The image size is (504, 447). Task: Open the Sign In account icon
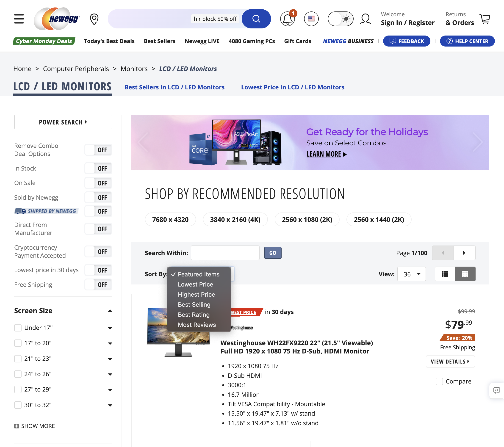(x=366, y=19)
